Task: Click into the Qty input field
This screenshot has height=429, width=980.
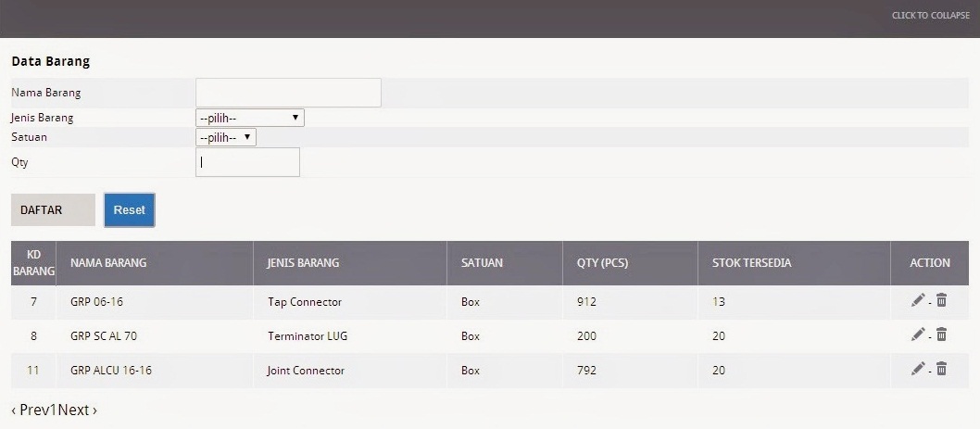Action: click(247, 162)
